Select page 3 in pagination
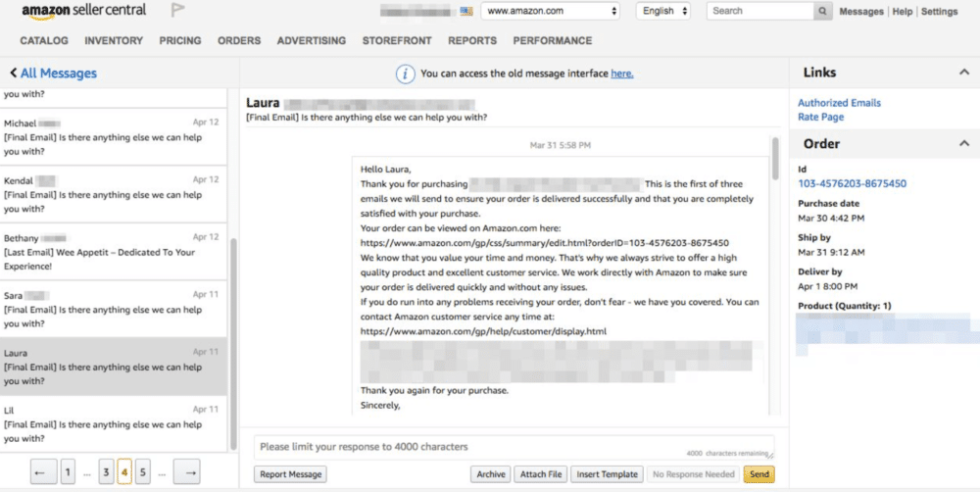This screenshot has width=980, height=492. 106,472
